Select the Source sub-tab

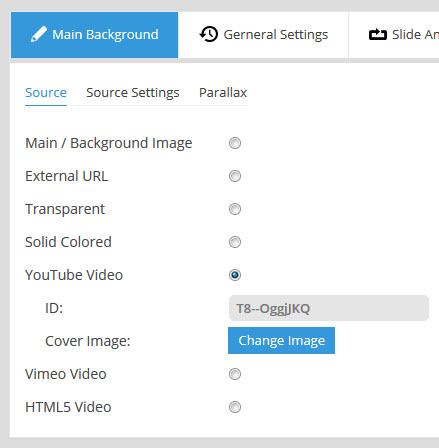(46, 93)
